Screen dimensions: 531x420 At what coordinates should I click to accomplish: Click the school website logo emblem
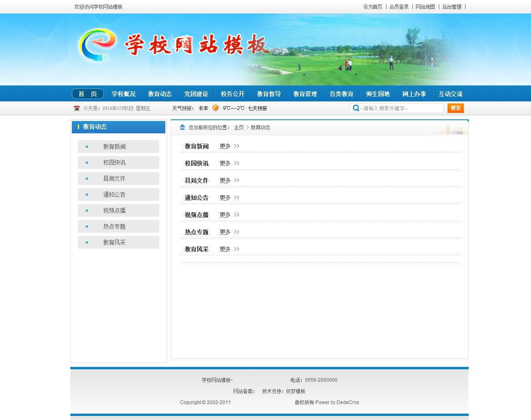[x=97, y=44]
